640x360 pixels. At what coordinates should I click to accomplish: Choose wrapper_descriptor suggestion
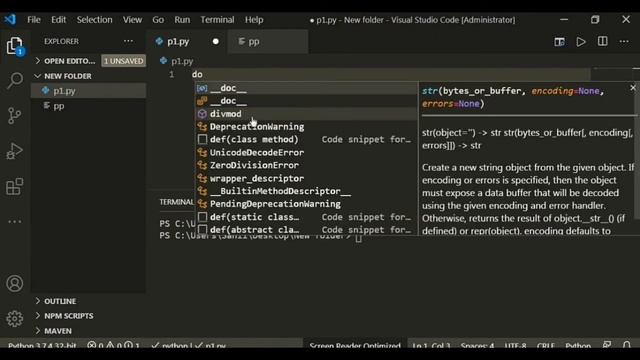coord(306,178)
